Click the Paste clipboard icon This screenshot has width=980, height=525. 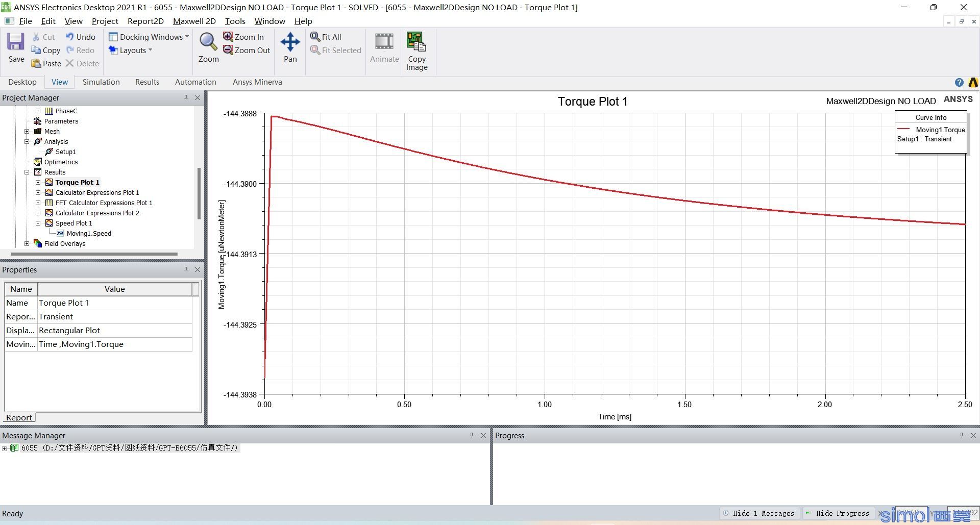point(36,63)
